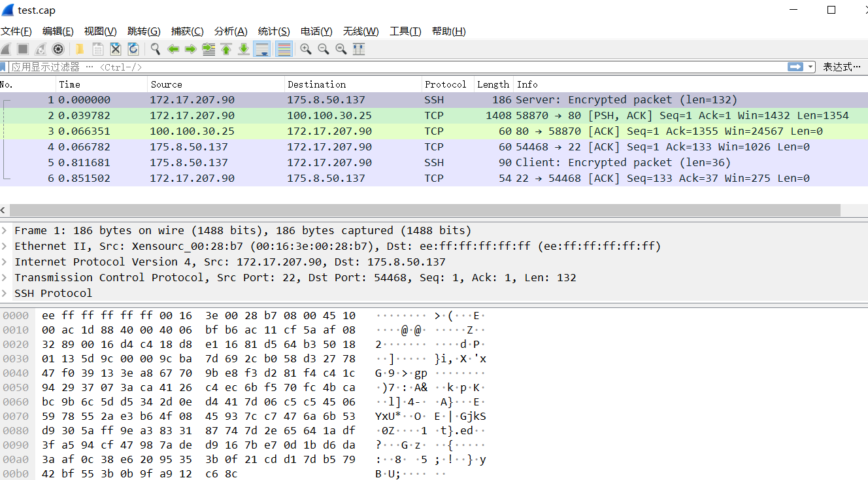
Task: Click the find packet magnifier icon
Action: coord(156,49)
